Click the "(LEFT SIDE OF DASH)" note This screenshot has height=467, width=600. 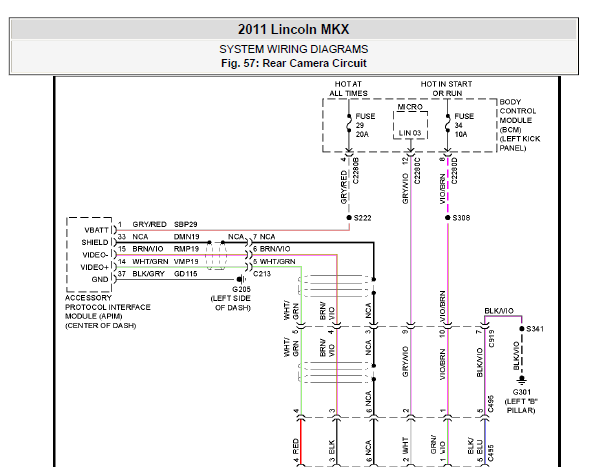(231, 303)
